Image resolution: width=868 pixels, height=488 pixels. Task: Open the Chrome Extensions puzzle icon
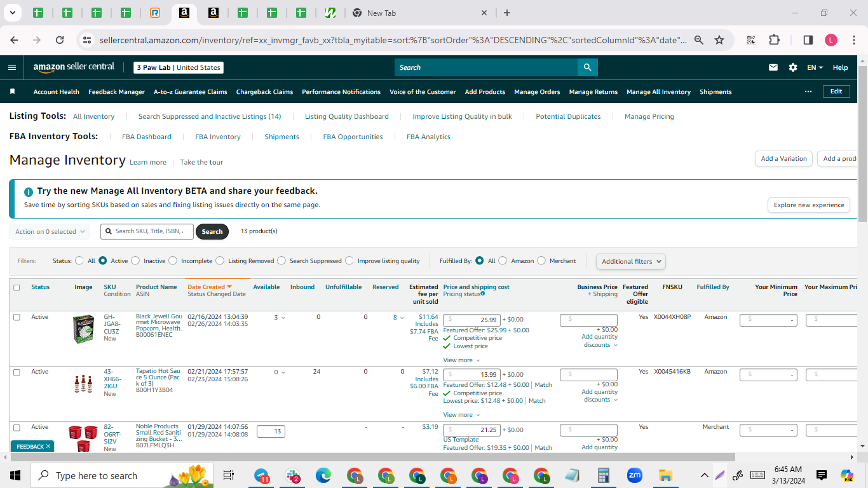click(774, 40)
